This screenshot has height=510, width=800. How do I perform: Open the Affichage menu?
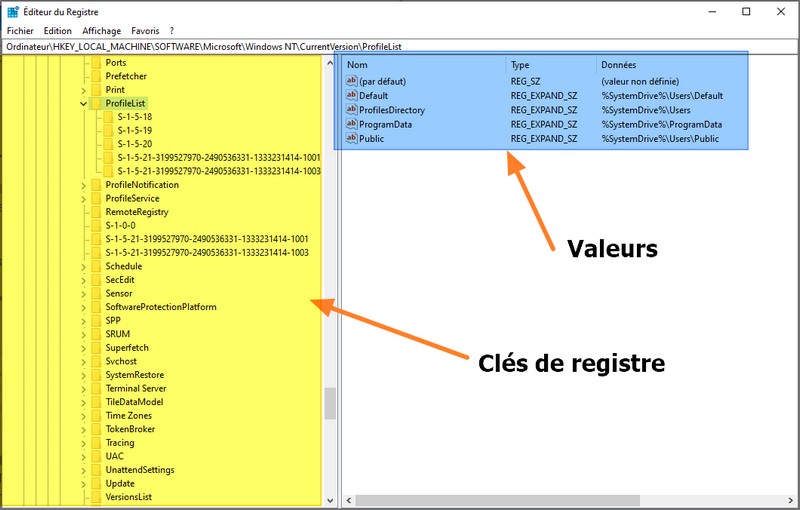102,31
